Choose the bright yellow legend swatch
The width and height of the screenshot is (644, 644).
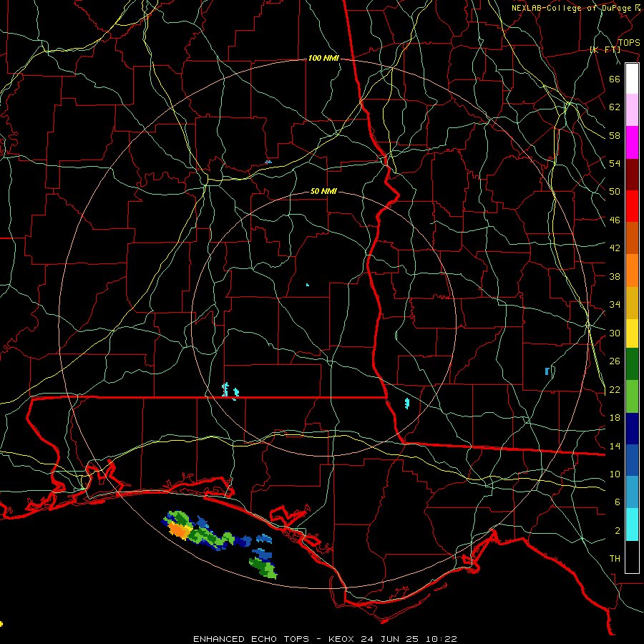pos(632,333)
